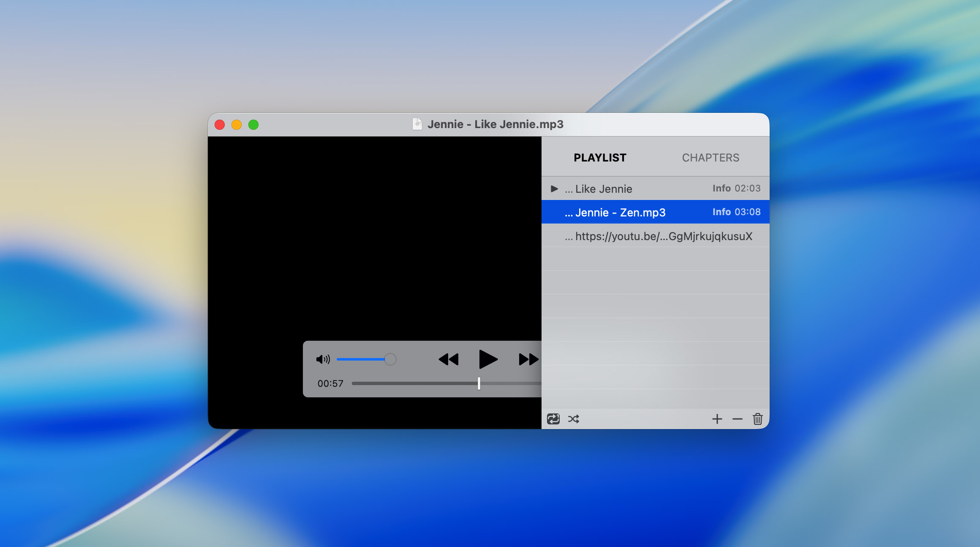Switch to the CHAPTERS tab
The width and height of the screenshot is (980, 547).
pos(710,158)
